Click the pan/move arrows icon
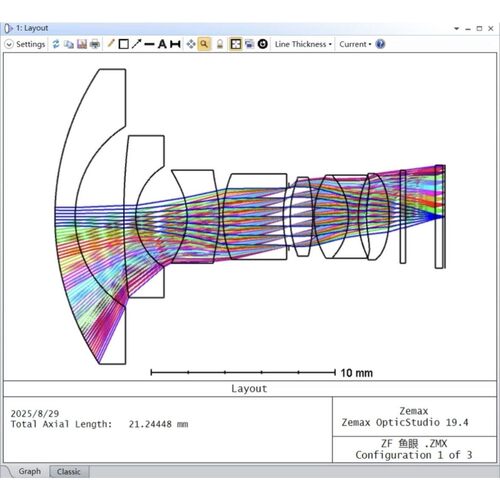500x500 pixels. pos(191,44)
